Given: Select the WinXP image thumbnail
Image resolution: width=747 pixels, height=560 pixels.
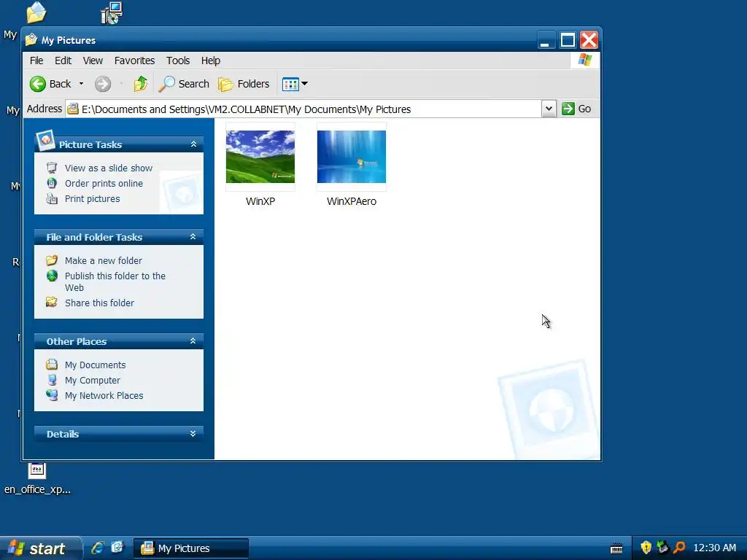Looking at the screenshot, I should click(x=260, y=157).
